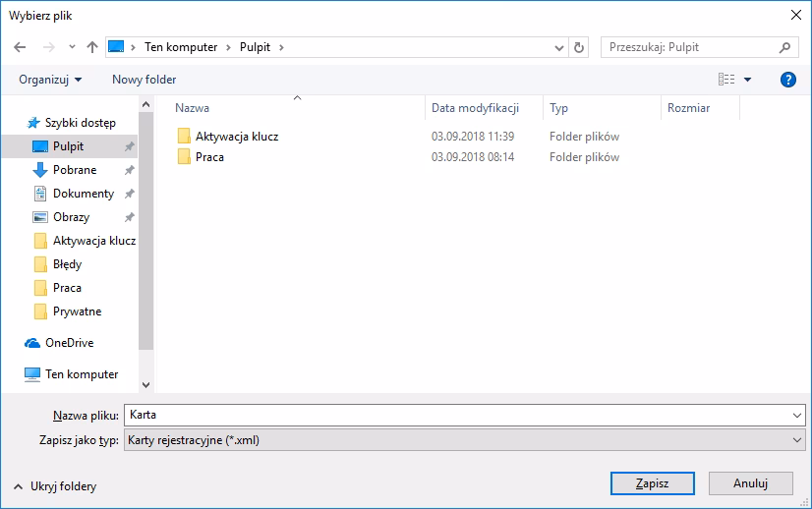Viewport: 812px width, 509px height.
Task: Expand the address bar history dropdown
Action: [x=559, y=47]
